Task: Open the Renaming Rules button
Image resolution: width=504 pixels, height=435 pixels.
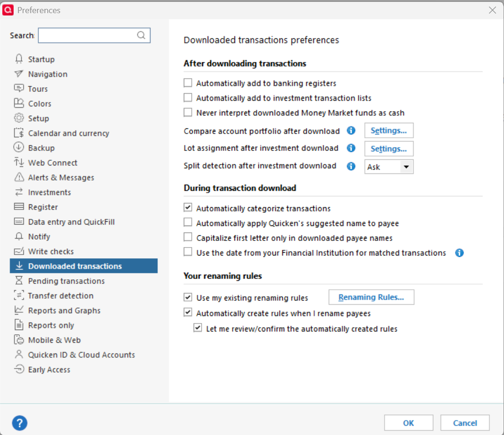Action: pyautogui.click(x=371, y=297)
